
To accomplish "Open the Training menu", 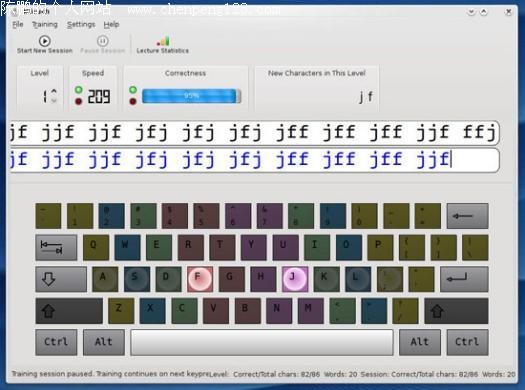I will point(45,24).
